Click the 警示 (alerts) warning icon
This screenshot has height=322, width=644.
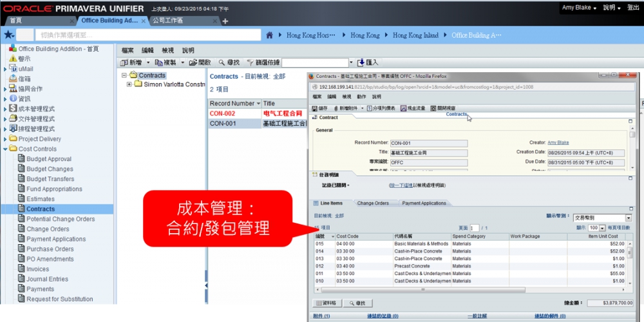[13, 59]
